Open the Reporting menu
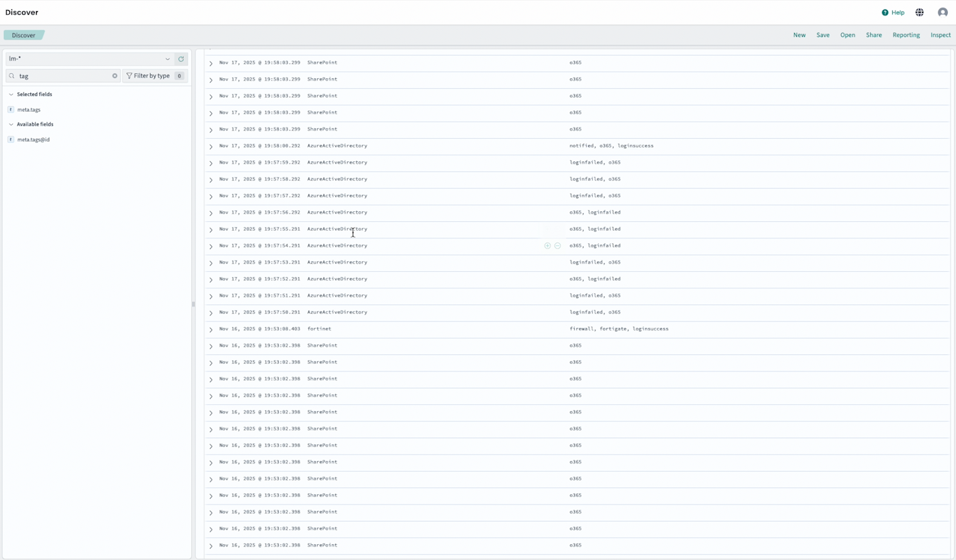The width and height of the screenshot is (956, 560). coord(906,35)
